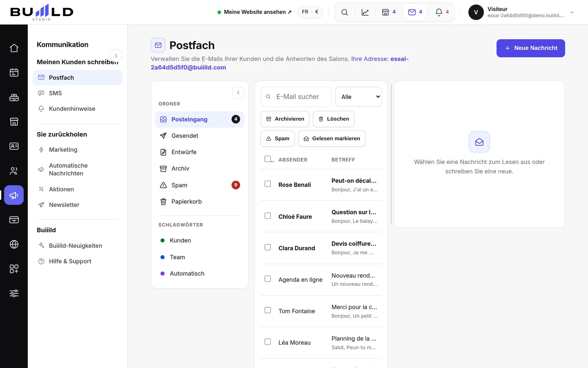
Task: Focus the E-Mail suchen search field
Action: tap(296, 97)
